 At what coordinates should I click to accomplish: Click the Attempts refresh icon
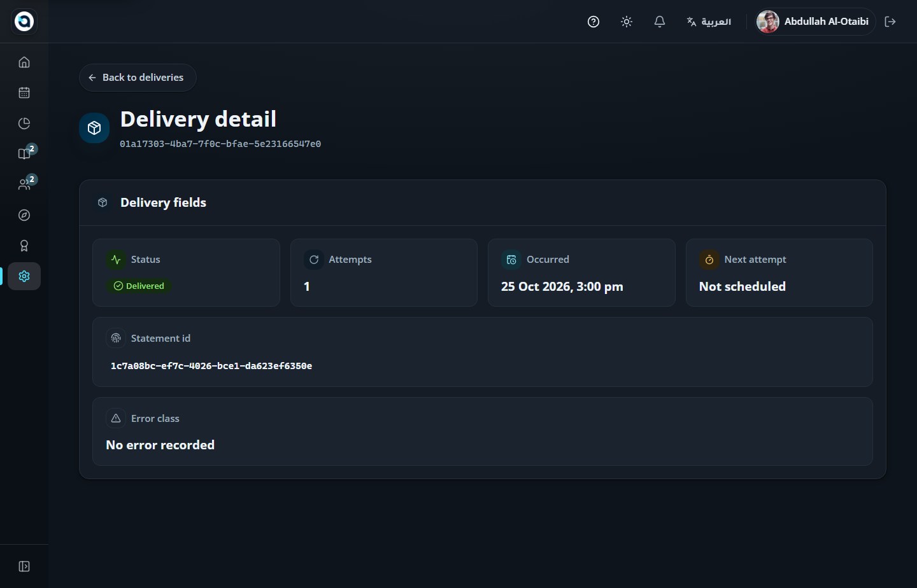point(314,260)
